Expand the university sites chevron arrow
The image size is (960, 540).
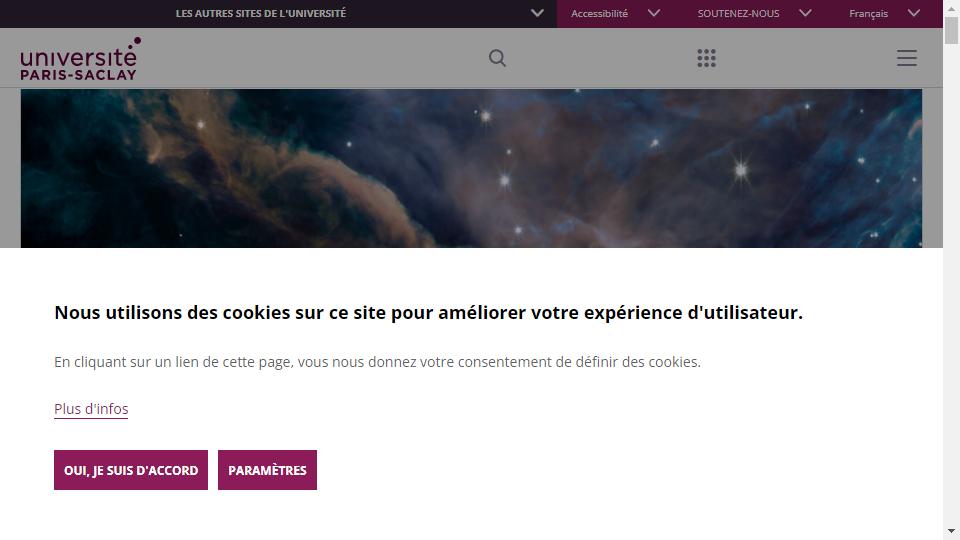[537, 13]
